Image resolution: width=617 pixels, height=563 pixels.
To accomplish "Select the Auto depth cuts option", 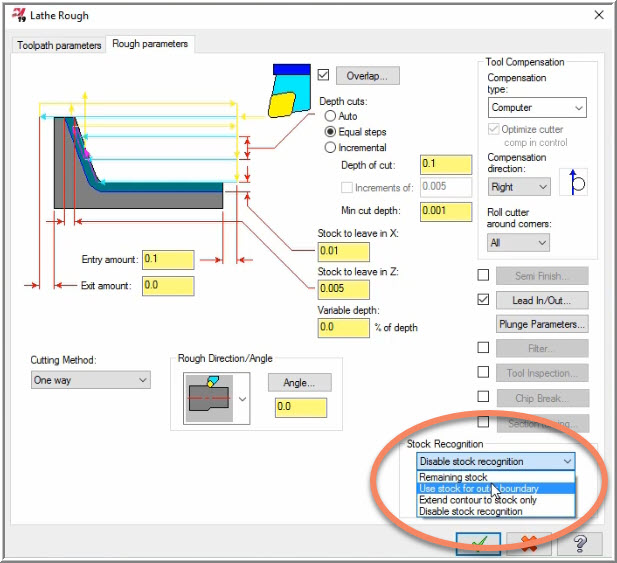I will (331, 117).
